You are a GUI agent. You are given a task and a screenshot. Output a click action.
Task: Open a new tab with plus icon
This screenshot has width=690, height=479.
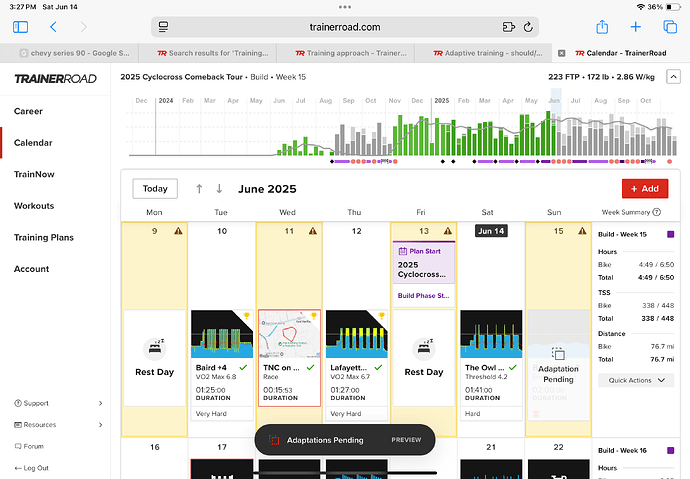point(635,27)
